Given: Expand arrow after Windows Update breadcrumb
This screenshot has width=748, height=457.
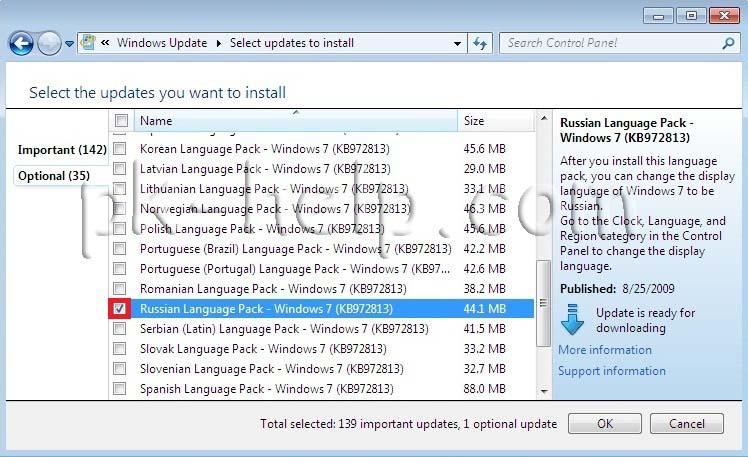Looking at the screenshot, I should click(x=218, y=43).
